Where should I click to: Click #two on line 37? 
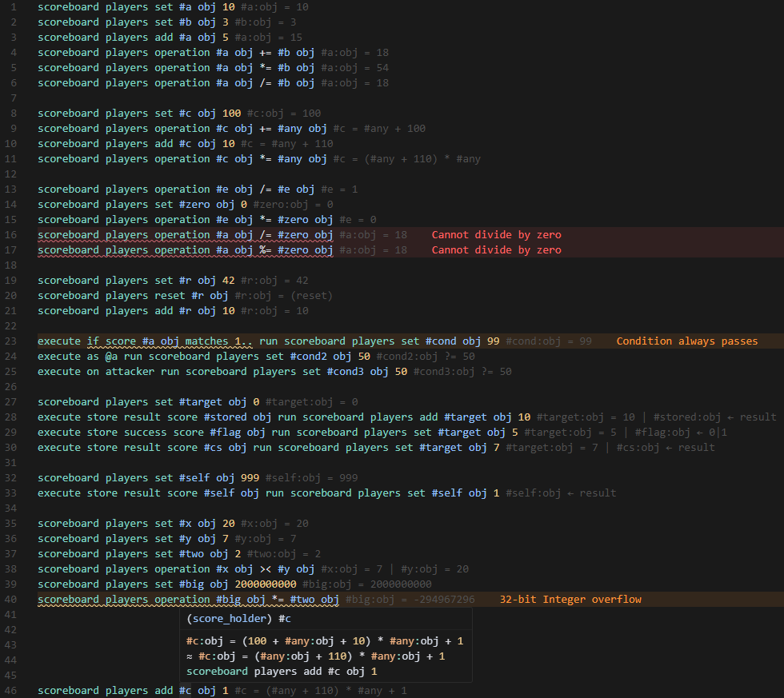pos(191,554)
